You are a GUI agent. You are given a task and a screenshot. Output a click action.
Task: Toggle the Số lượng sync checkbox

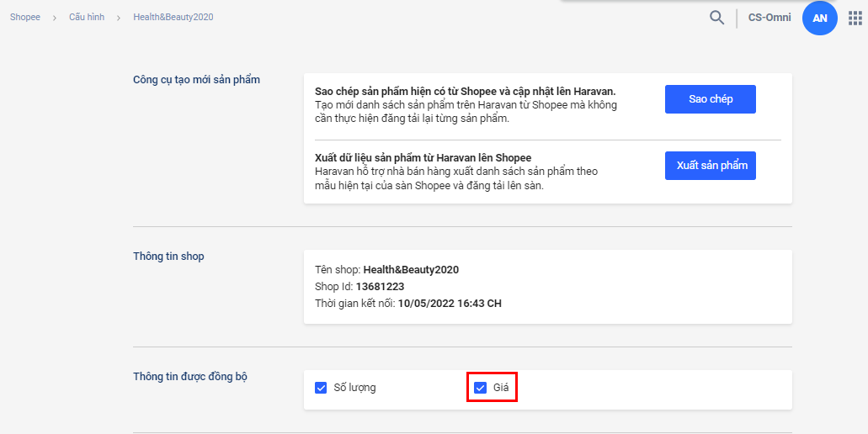321,388
